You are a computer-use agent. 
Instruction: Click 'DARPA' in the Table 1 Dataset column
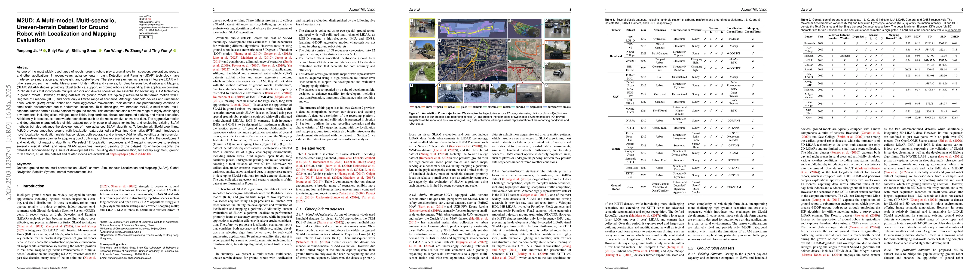click(630, 120)
